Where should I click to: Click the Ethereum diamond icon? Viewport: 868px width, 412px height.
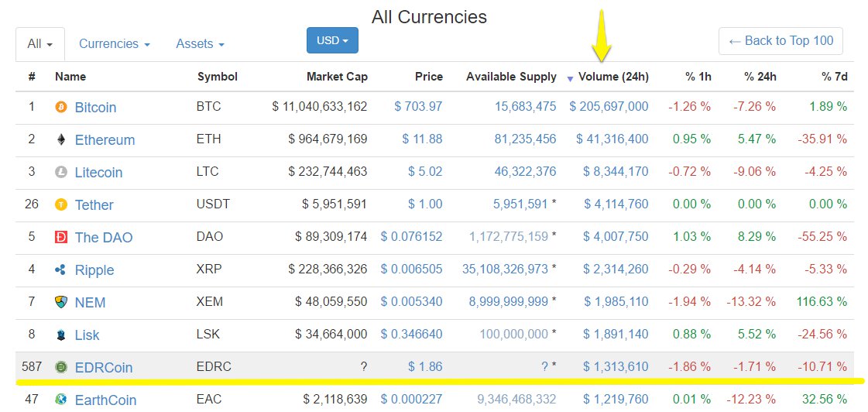[61, 139]
